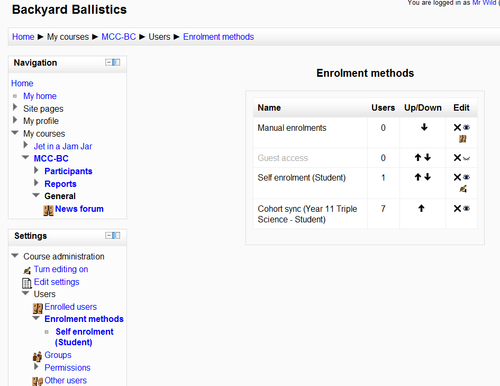Open Reports link

60,184
